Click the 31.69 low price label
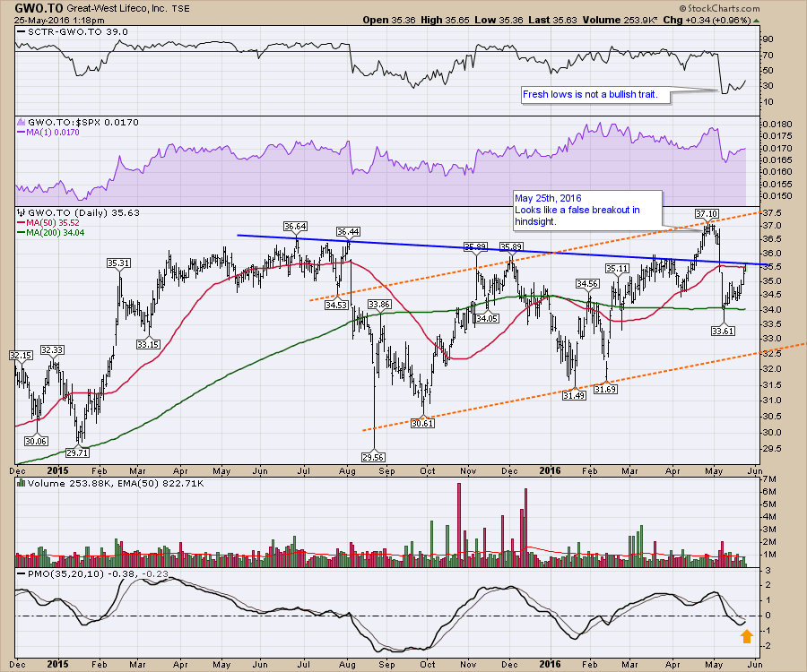This screenshot has height=672, width=807. click(605, 389)
